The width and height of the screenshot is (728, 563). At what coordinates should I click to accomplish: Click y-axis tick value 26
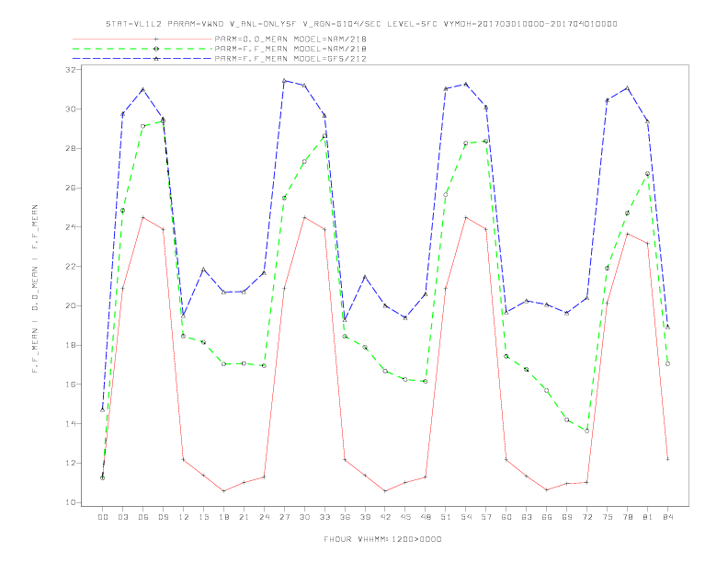[71, 189]
